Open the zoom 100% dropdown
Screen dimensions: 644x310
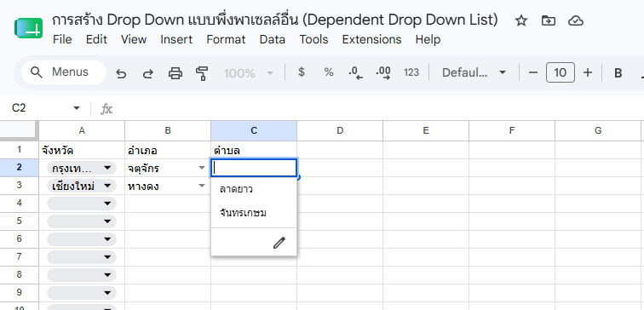pyautogui.click(x=249, y=73)
